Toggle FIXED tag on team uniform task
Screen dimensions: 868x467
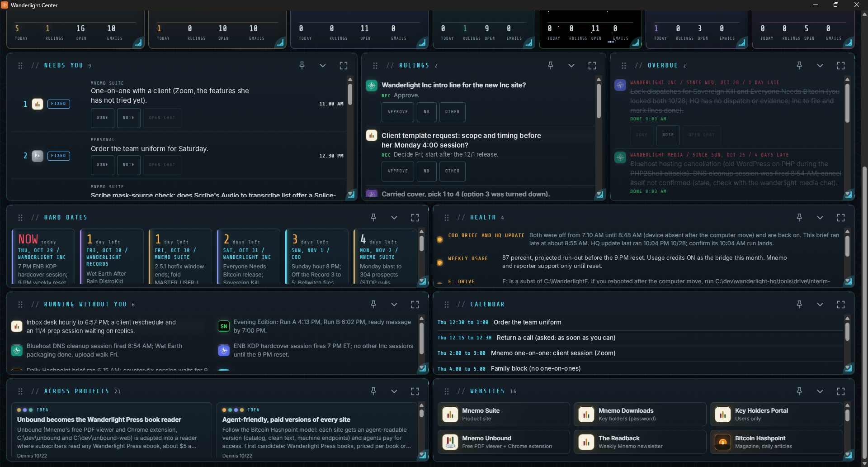pyautogui.click(x=59, y=156)
